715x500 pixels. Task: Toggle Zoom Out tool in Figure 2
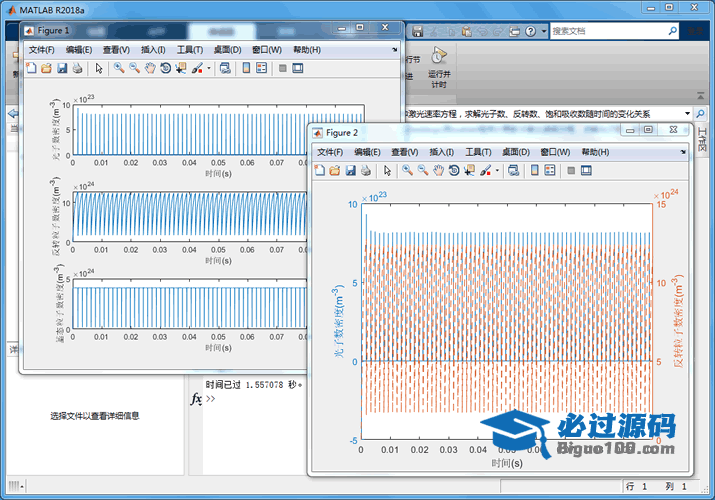[423, 170]
